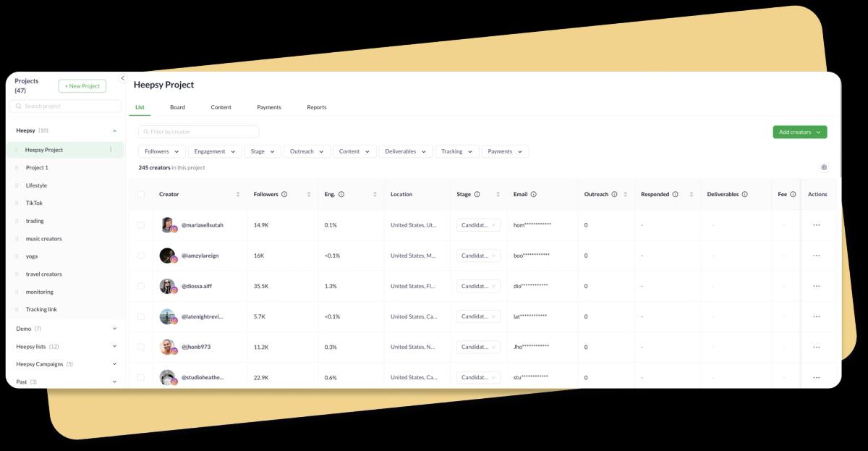Select the @mariasellsutah row checkbox
Screen dimensions: 868x451
tap(141, 225)
